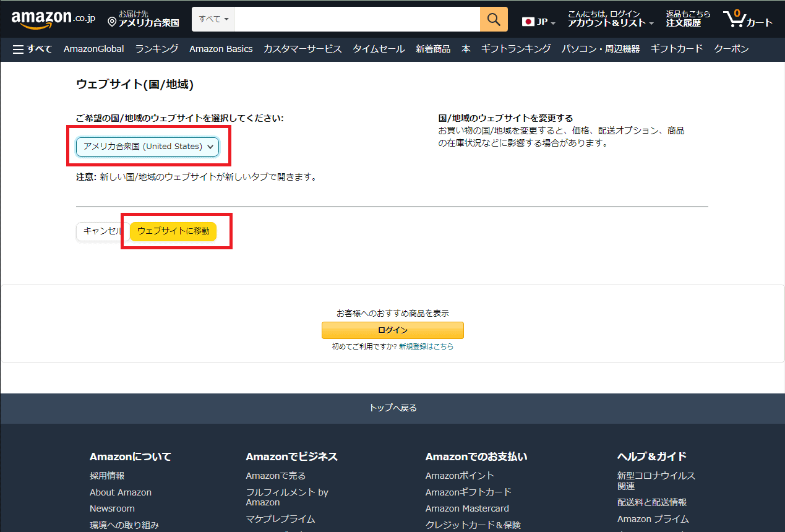785x532 pixels.
Task: Click トップへ戻る bar
Action: [x=392, y=408]
